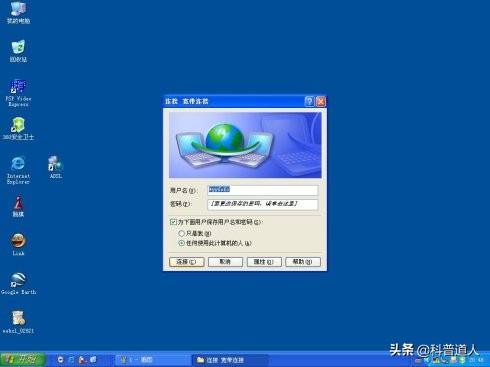Screen dimensions: 490x367
Task: Select the red chess-piece desktop icon
Action: point(18,207)
